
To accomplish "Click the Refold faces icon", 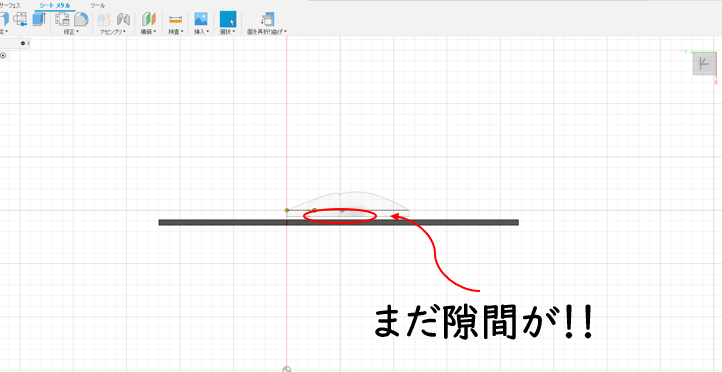I will click(267, 19).
